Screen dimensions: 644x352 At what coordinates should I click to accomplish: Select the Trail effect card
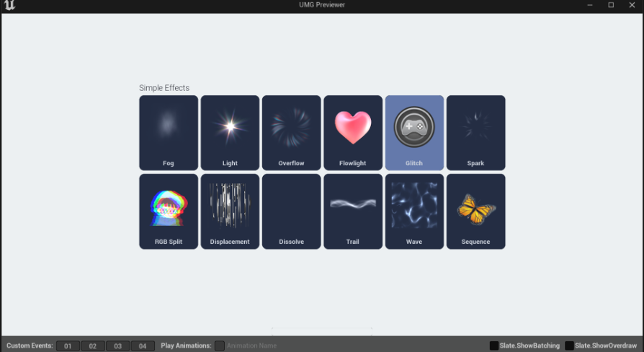pos(353,211)
